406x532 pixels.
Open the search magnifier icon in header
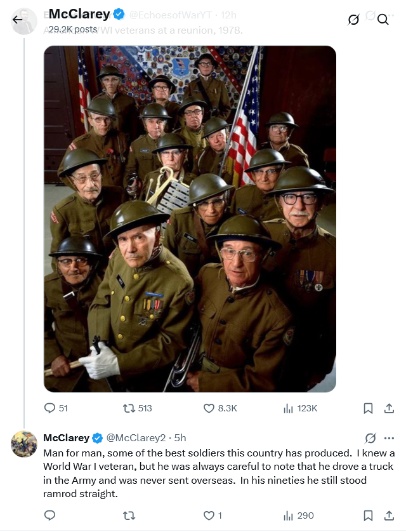pyautogui.click(x=383, y=20)
